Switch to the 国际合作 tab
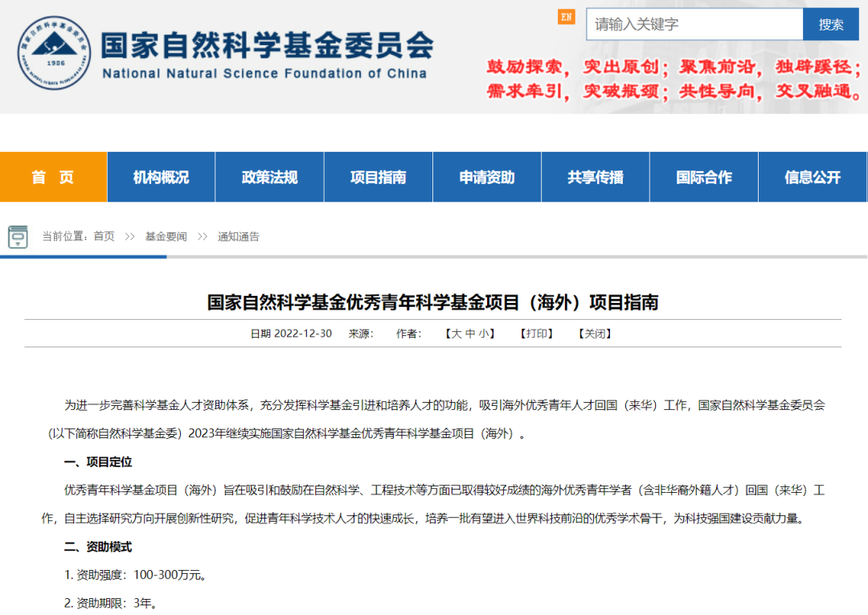Screen dimensions: 868x615 704,177
